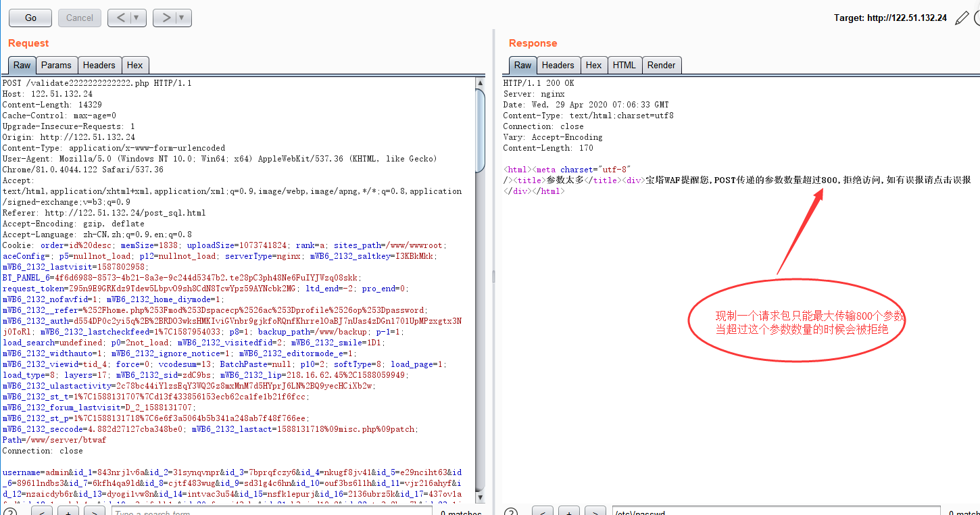Image resolution: width=980 pixels, height=515 pixels.
Task: Switch to the Response Headers tab
Action: [558, 65]
